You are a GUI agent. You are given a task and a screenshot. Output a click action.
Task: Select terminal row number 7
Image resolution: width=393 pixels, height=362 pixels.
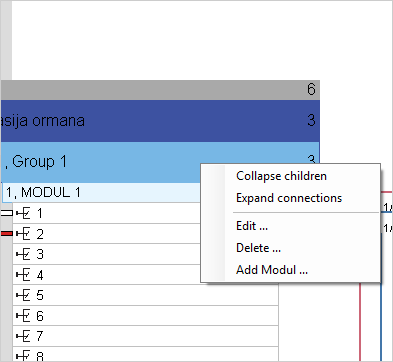[x=145, y=336]
